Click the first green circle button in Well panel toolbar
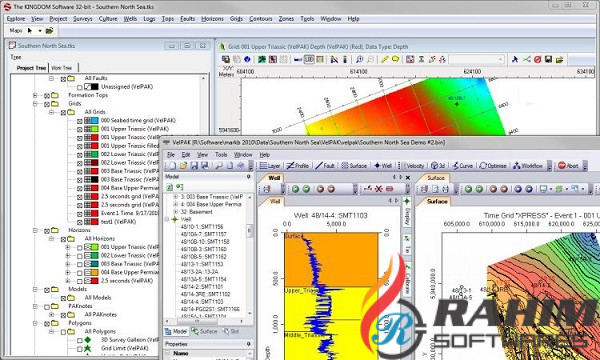This screenshot has height=360, width=600. 295,189
